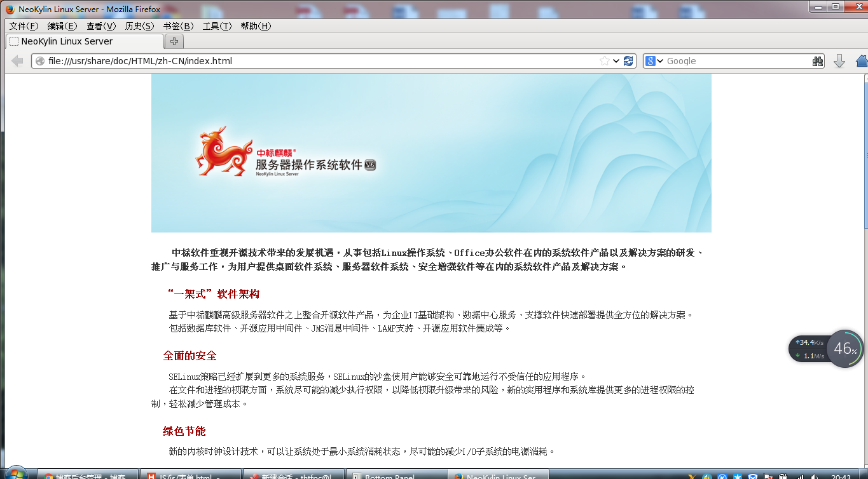
Task: Open the Downloads arrow button
Action: coord(839,61)
